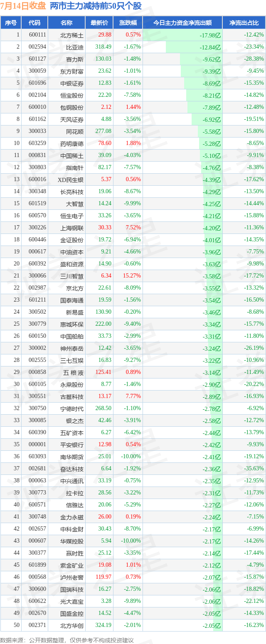Click the 名称 column header
The width and height of the screenshot is (266, 644).
tap(66, 23)
